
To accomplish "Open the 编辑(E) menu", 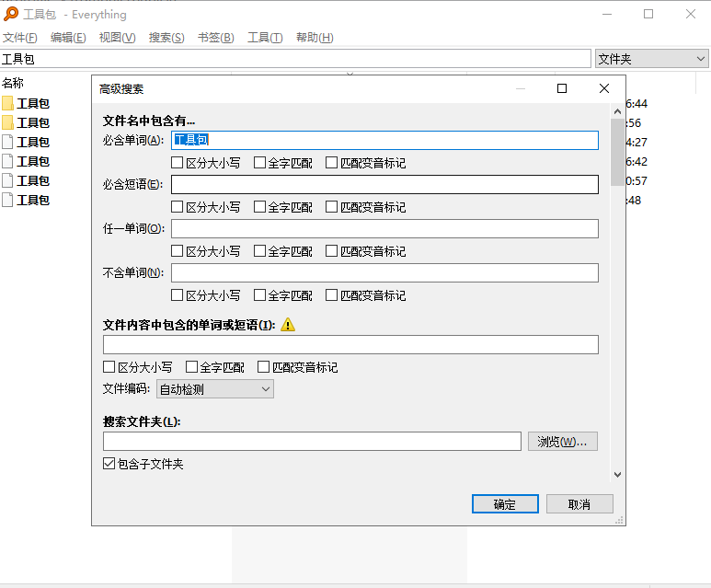I will (68, 37).
